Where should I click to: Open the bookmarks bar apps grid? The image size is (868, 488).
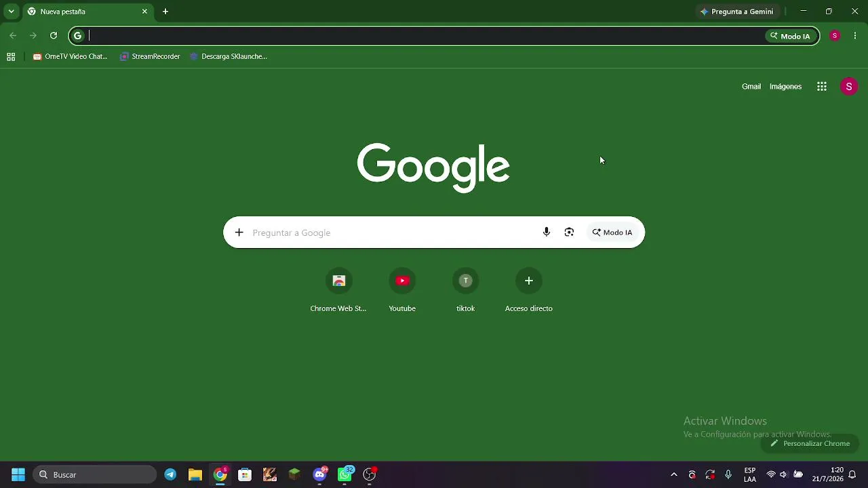coord(11,57)
